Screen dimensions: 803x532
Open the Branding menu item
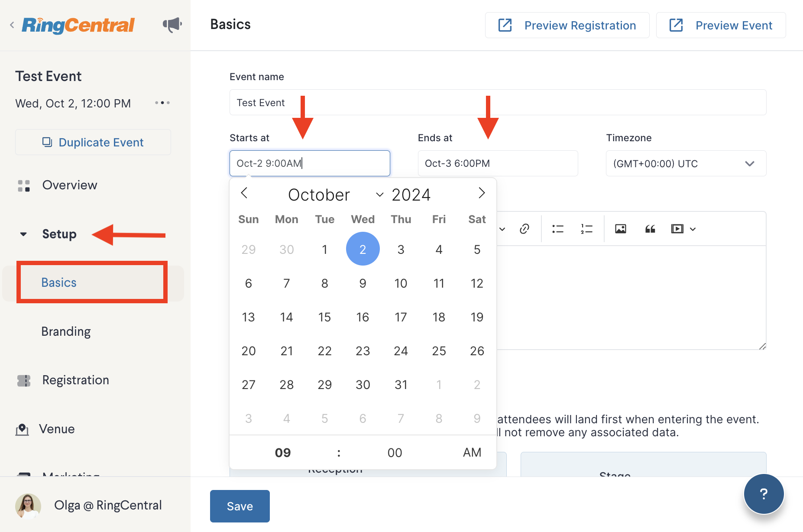point(66,331)
